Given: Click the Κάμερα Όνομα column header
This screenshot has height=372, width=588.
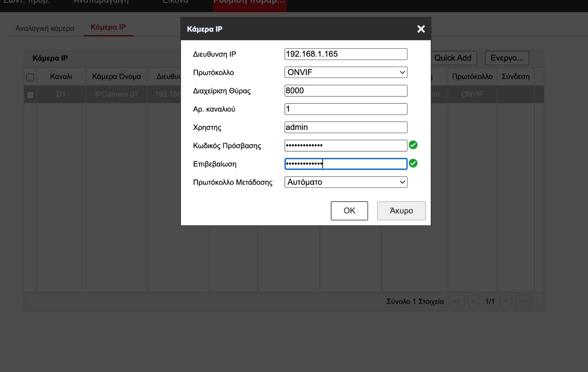Looking at the screenshot, I should (116, 77).
